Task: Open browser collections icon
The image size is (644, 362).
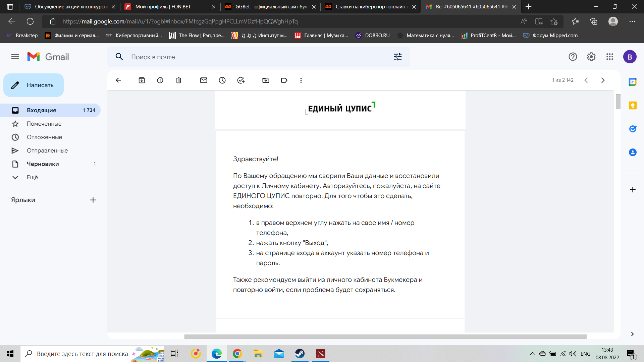Action: coord(594,21)
